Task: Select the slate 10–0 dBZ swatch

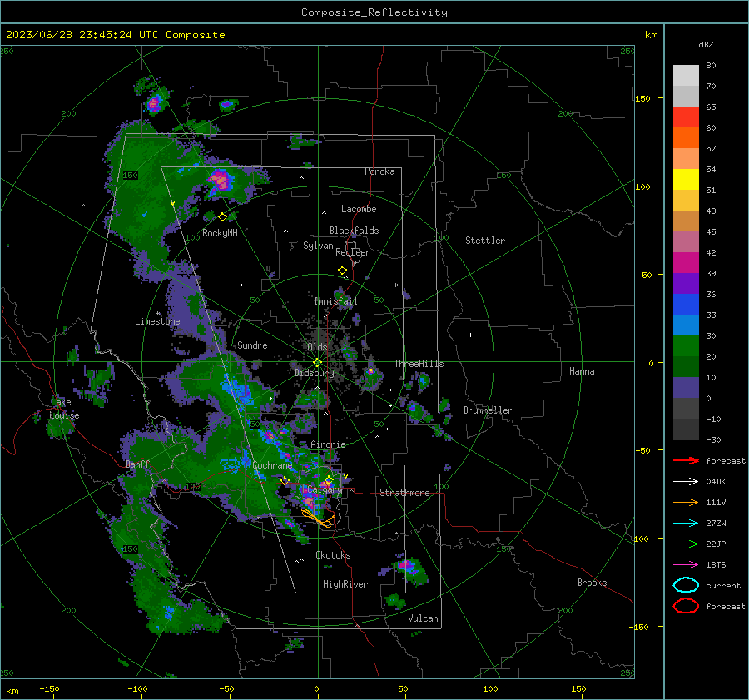Action: pyautogui.click(x=686, y=388)
